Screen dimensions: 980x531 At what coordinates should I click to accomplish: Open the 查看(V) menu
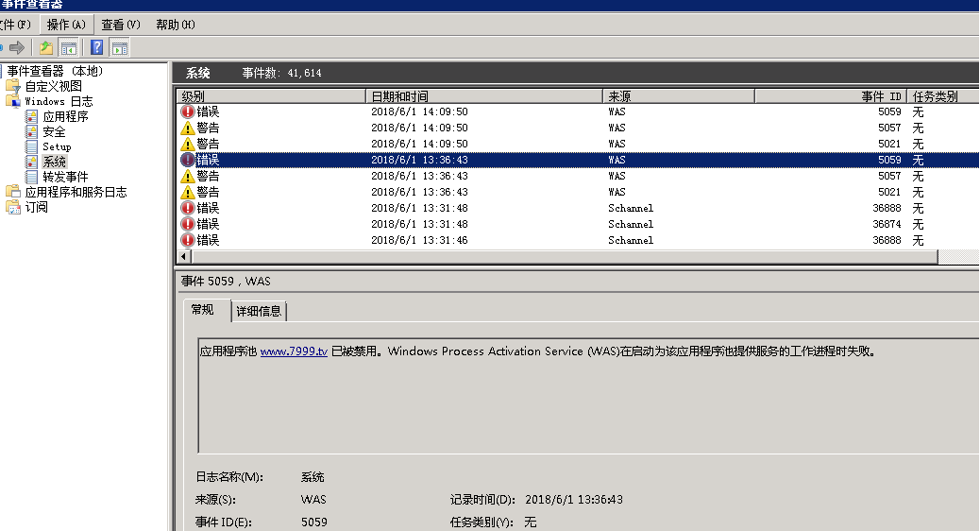click(121, 25)
